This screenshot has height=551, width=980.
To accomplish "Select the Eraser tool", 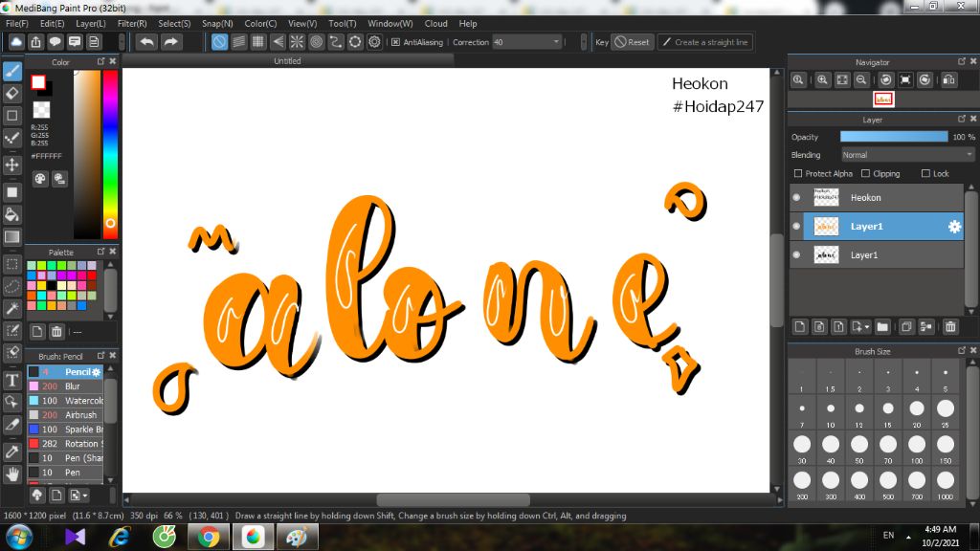I will (x=12, y=94).
